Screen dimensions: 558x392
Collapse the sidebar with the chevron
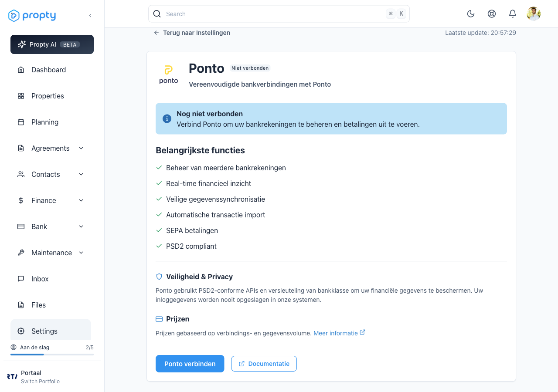pyautogui.click(x=90, y=16)
